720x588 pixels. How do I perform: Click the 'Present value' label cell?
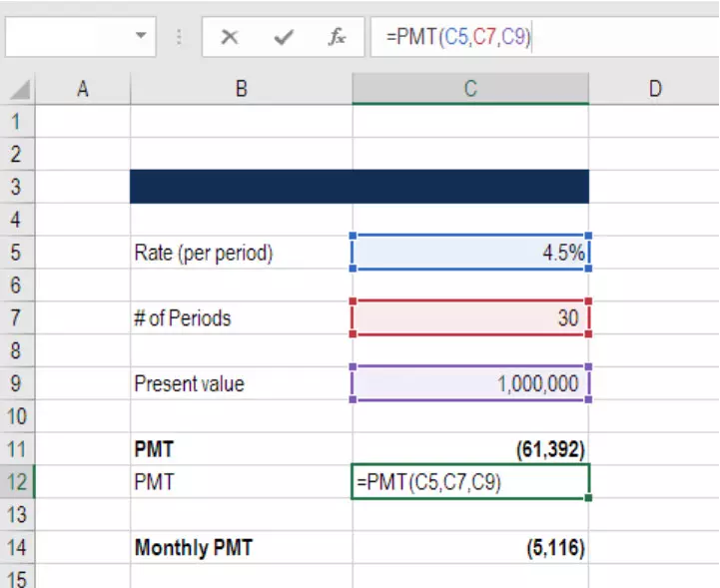click(x=241, y=383)
